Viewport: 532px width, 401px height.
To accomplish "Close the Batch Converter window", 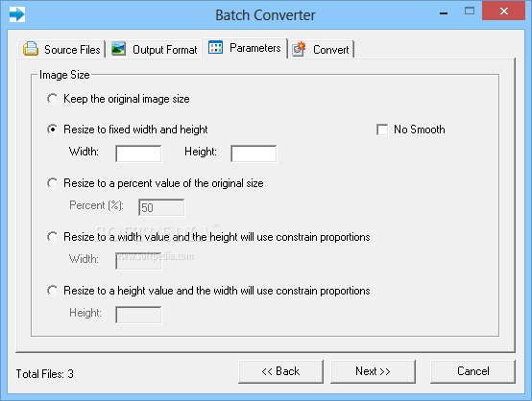I will coord(503,11).
